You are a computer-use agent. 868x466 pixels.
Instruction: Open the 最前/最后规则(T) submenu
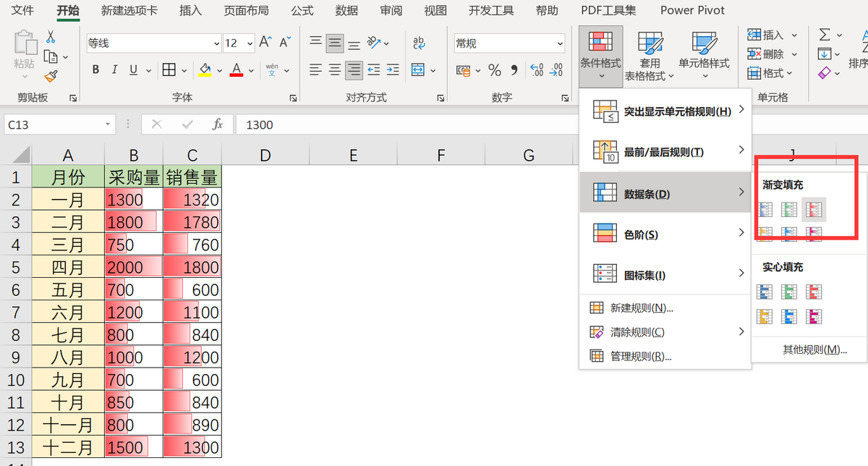point(665,151)
